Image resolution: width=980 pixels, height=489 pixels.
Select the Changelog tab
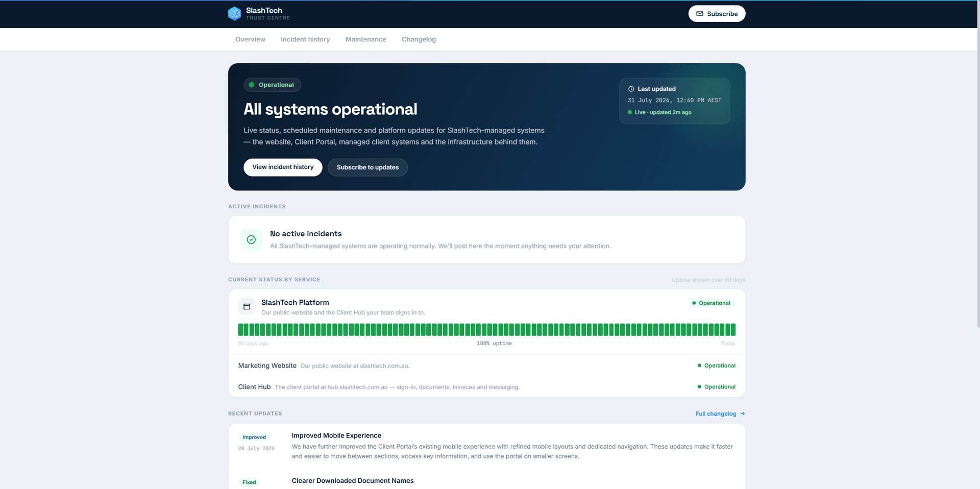tap(419, 39)
